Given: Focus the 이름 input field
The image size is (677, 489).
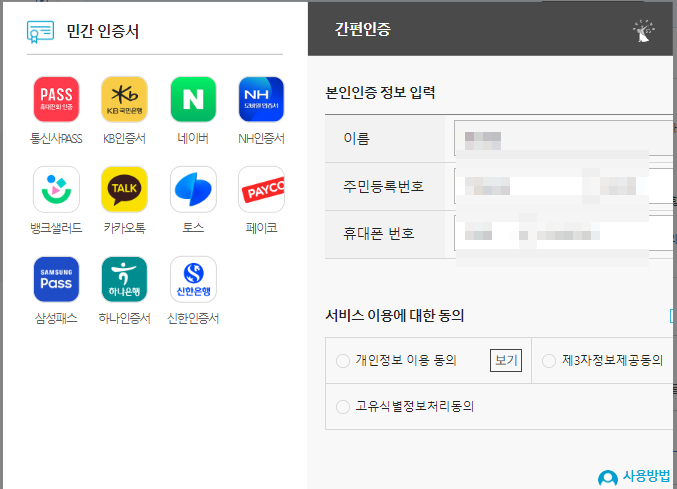Looking at the screenshot, I should (563, 138).
